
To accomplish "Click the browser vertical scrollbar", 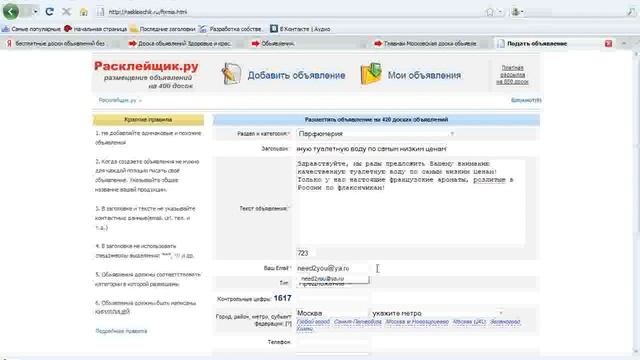I will pyautogui.click(x=636, y=202).
